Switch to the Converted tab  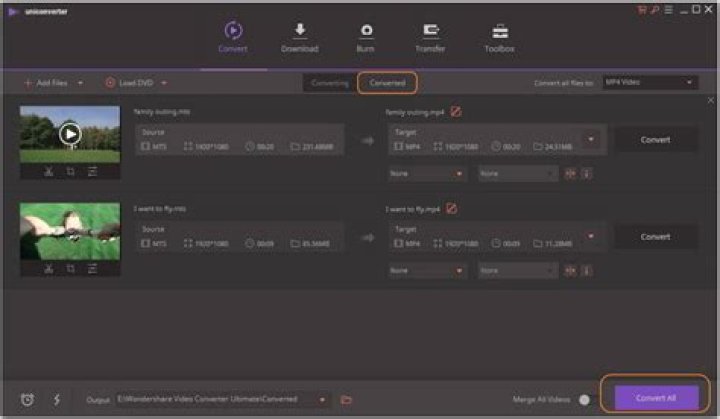tap(387, 82)
